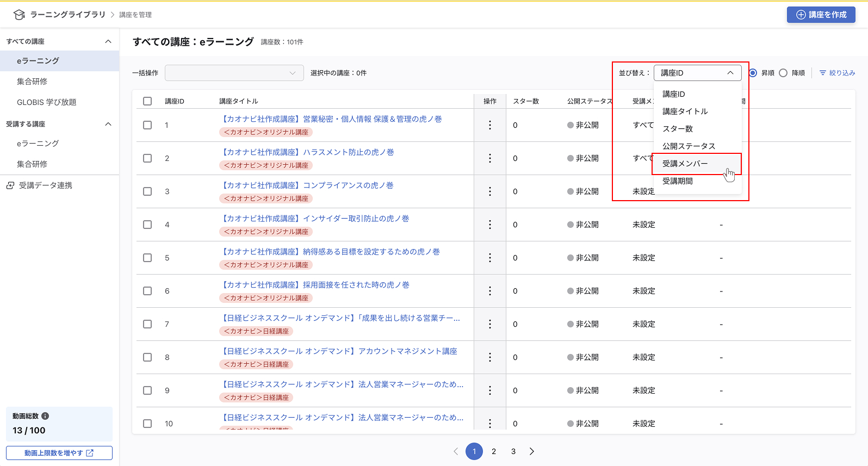Click the 講座を作成 button
This screenshot has width=868, height=466.
pos(821,15)
